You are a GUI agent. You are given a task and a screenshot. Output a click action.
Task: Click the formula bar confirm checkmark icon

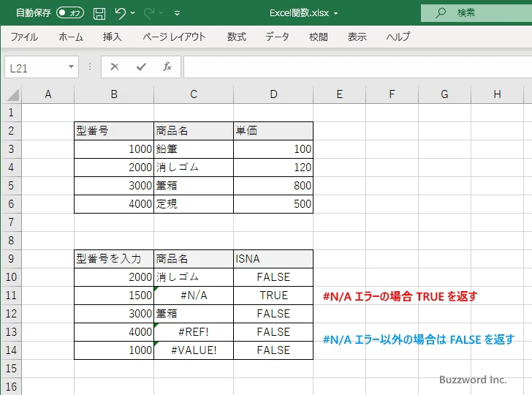(x=141, y=67)
